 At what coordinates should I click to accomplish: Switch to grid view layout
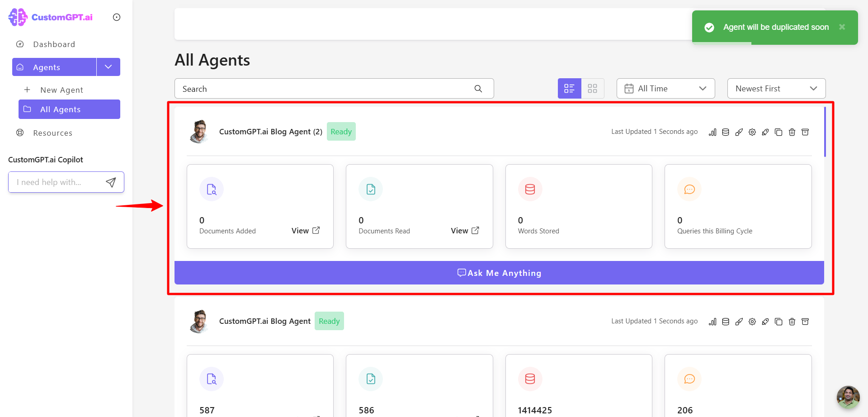[x=593, y=89]
